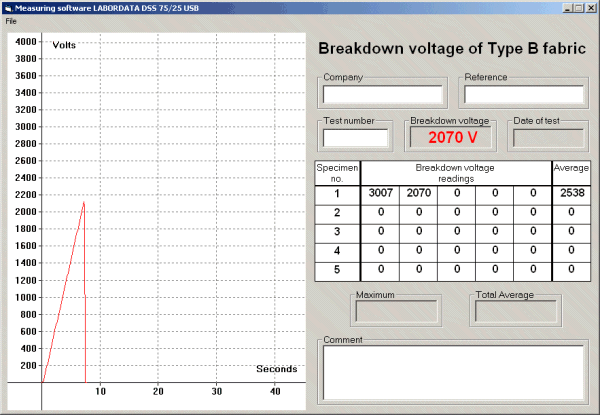Focus the Reference input box
Viewport: 600px width, 415px height.
point(523,95)
